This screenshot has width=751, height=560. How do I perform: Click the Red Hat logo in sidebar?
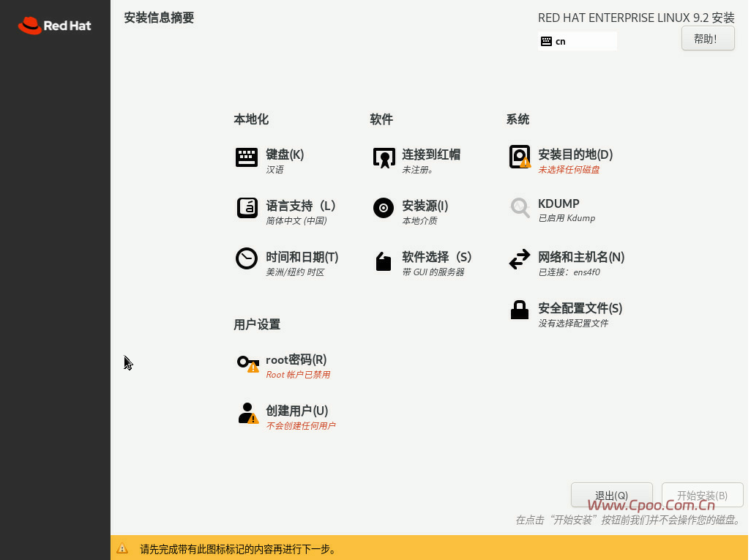55,26
